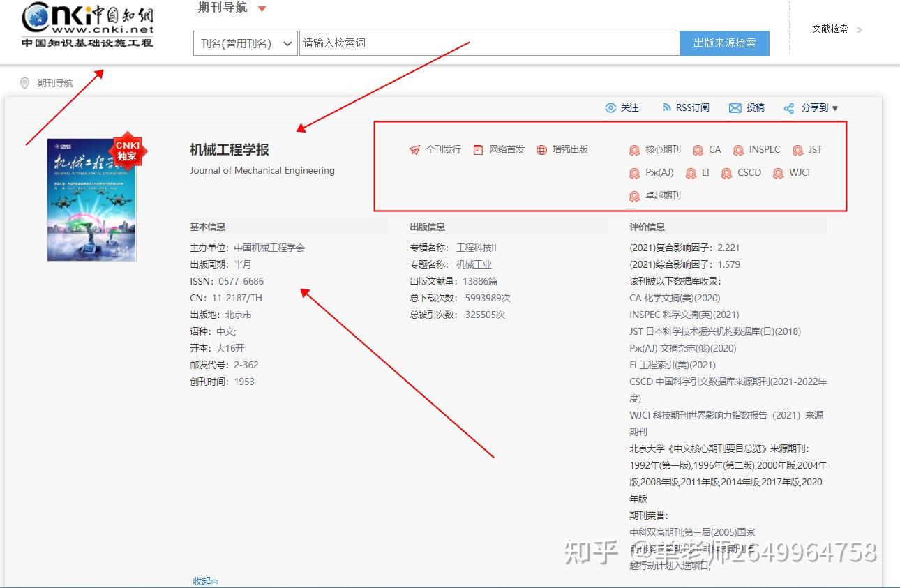Click the EI 工程索引(美)(2021) line
Screen dimensions: 900x588
click(x=673, y=365)
